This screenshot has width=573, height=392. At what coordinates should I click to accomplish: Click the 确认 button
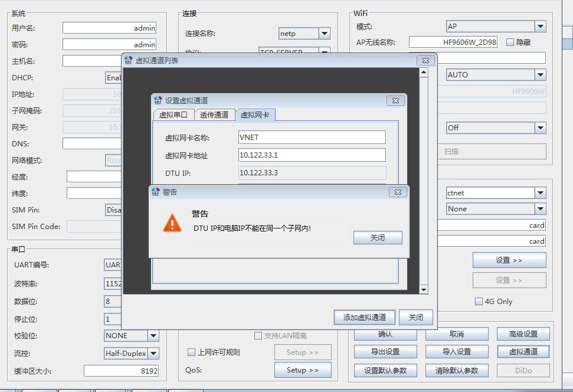tap(385, 334)
